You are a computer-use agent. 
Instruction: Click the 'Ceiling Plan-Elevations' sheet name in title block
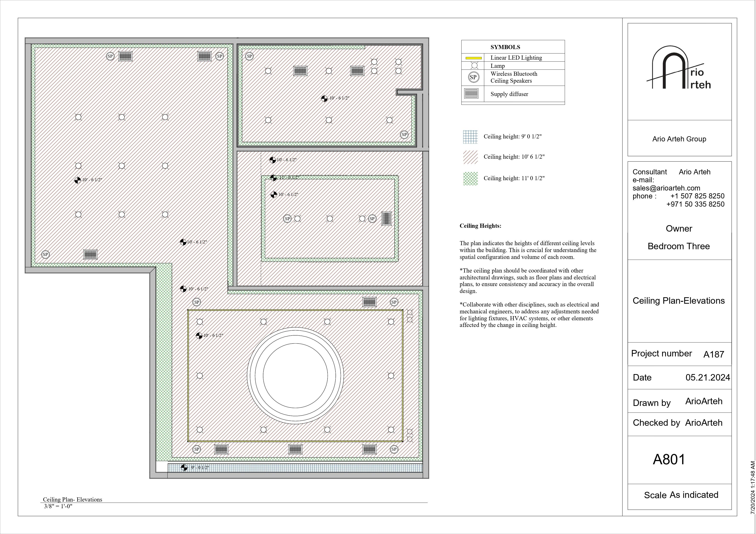coord(679,301)
